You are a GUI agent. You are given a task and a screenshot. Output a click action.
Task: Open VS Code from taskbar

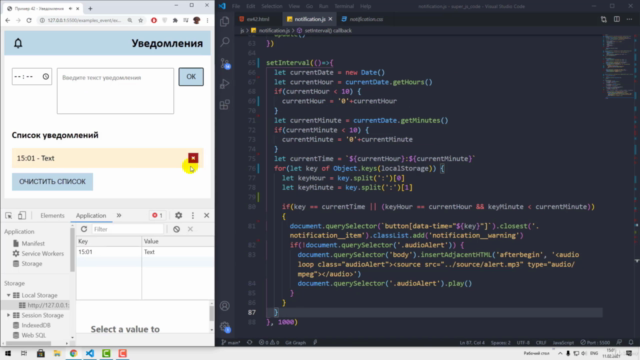pos(90,353)
